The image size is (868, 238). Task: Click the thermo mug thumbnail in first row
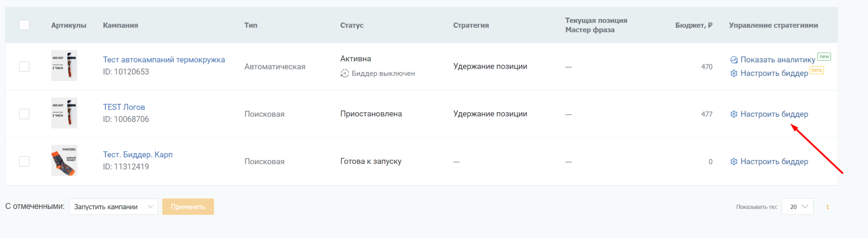pyautogui.click(x=64, y=66)
